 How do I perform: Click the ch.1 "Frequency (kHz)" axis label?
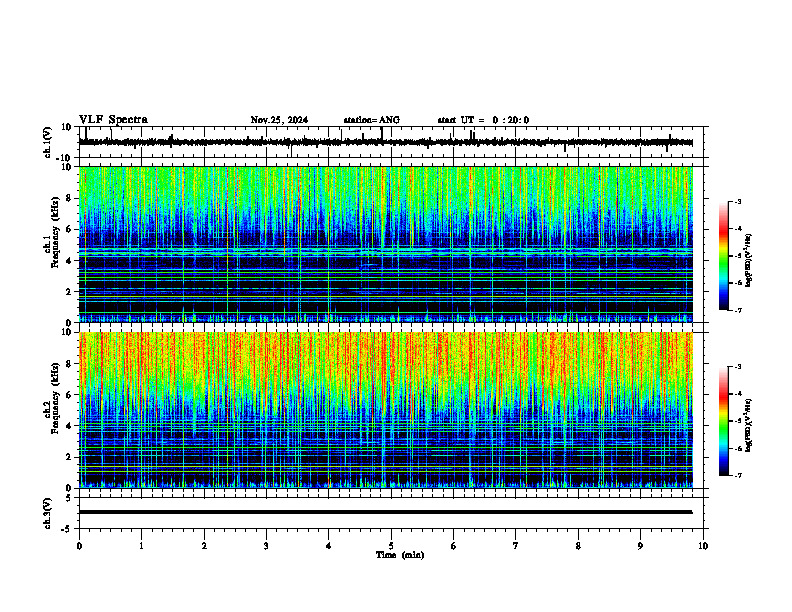(55, 232)
